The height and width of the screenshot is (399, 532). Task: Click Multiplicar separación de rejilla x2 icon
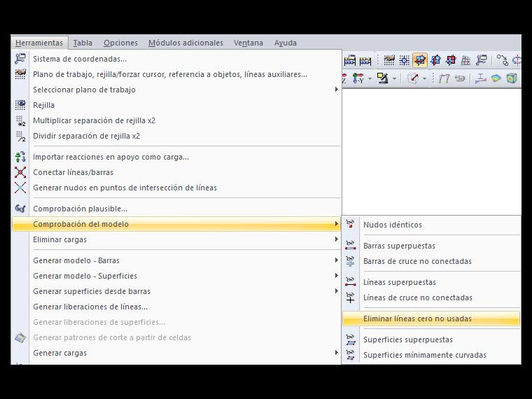tap(20, 120)
